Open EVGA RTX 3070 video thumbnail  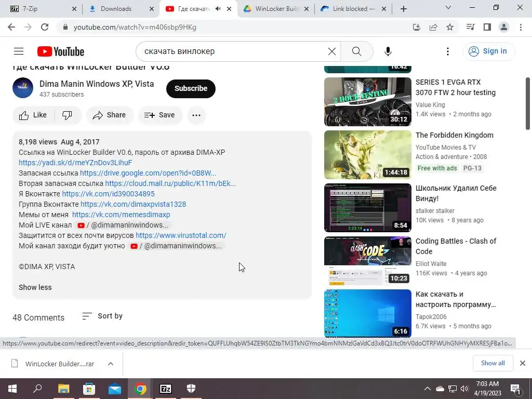point(367,102)
